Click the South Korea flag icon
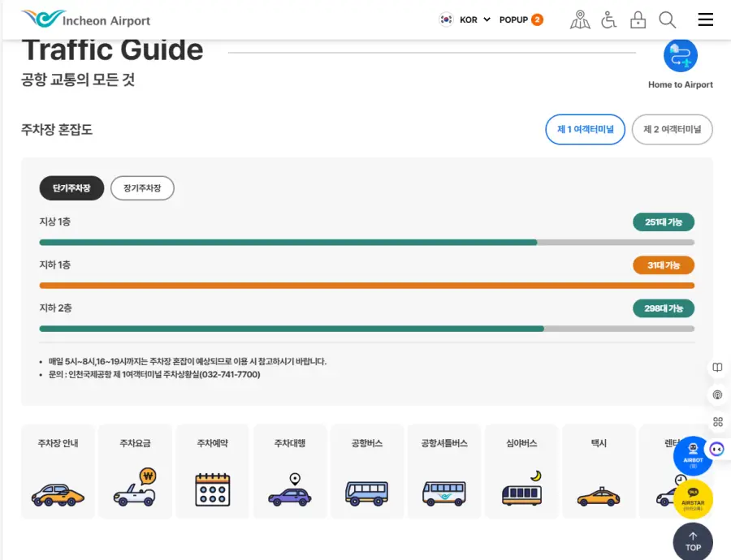Screen dimensions: 731x560 (446, 19)
